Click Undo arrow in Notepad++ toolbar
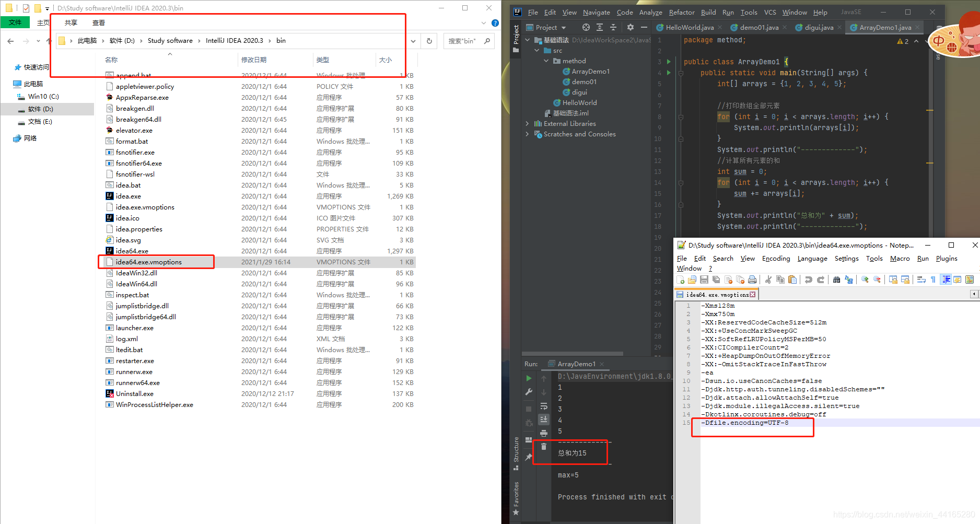This screenshot has height=524, width=980. [809, 280]
